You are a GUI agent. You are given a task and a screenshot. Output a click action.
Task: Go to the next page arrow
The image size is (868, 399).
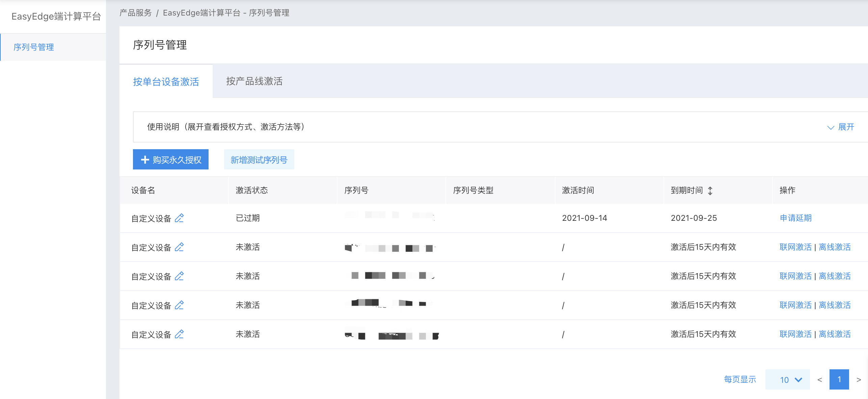[859, 380]
